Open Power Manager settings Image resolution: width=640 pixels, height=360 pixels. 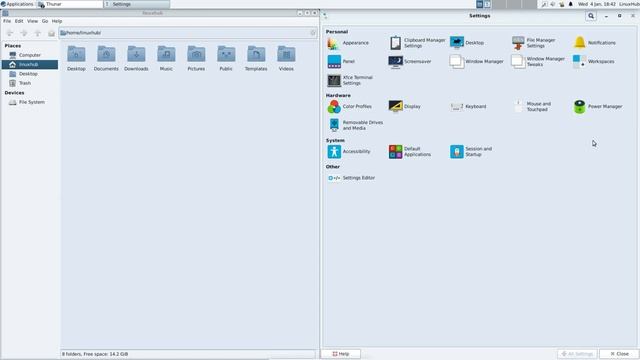coord(598,107)
